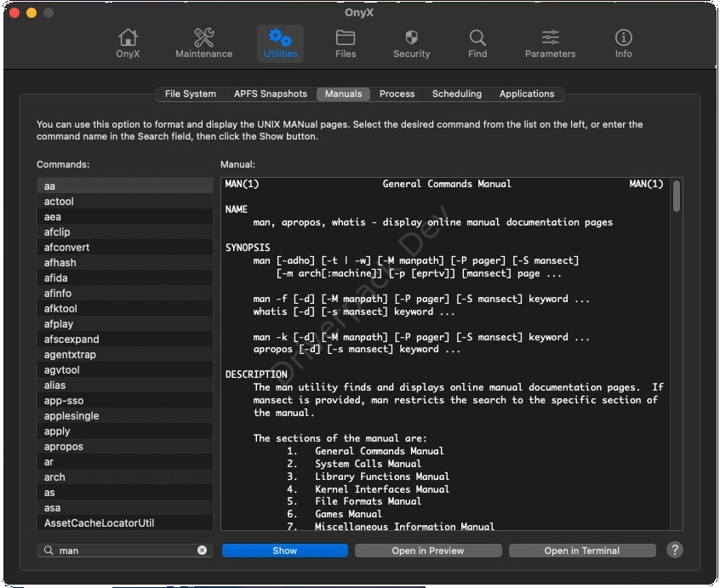Screen dimensions: 720x588
Task: Select the afktool command
Action: (125, 308)
